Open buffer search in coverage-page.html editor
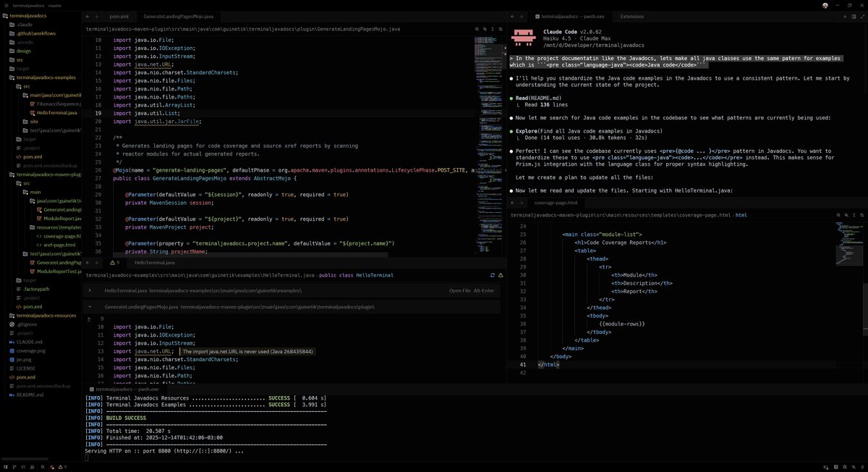The height and width of the screenshot is (472, 868). pyautogui.click(x=838, y=215)
